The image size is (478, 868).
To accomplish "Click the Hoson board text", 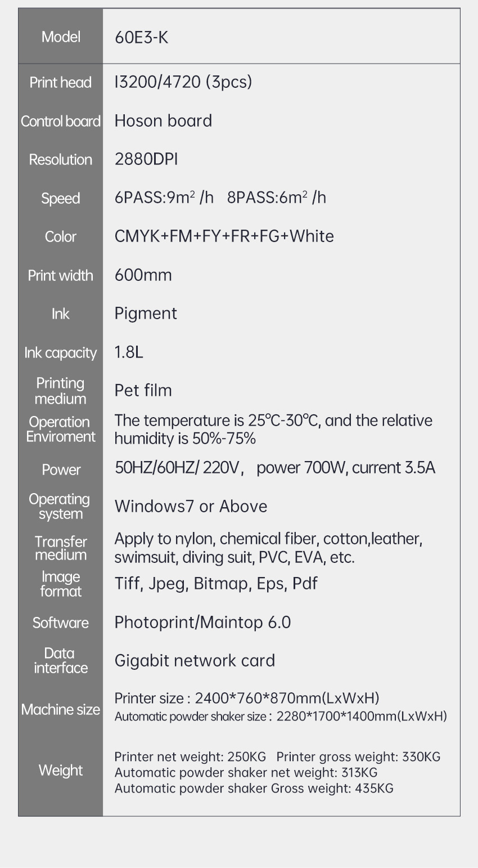I will pos(163,121).
